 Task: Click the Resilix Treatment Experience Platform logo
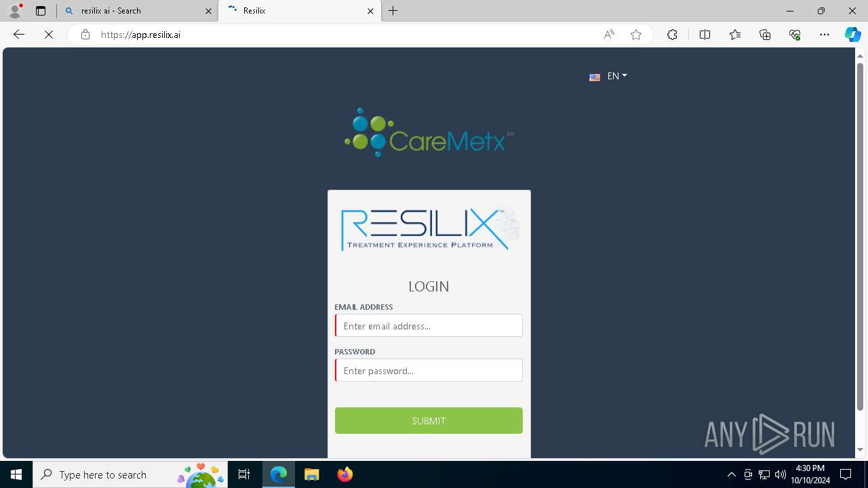click(430, 229)
